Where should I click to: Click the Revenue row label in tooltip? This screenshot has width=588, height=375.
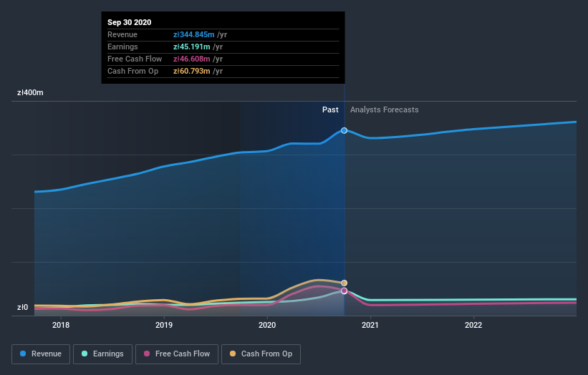122,34
